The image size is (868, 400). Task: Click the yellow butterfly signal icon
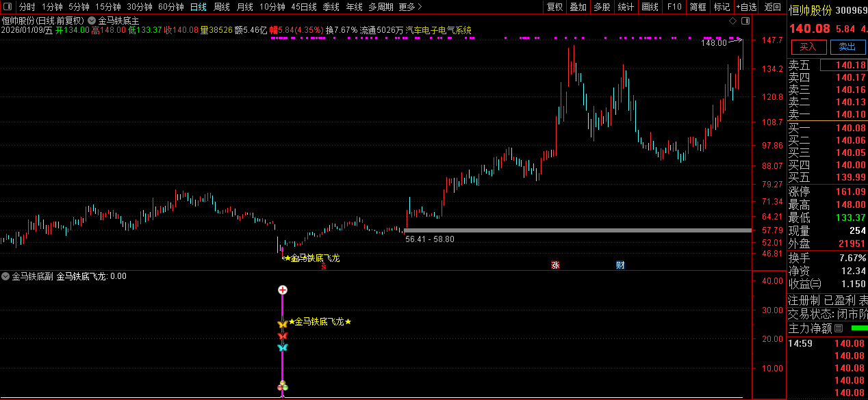click(x=282, y=324)
